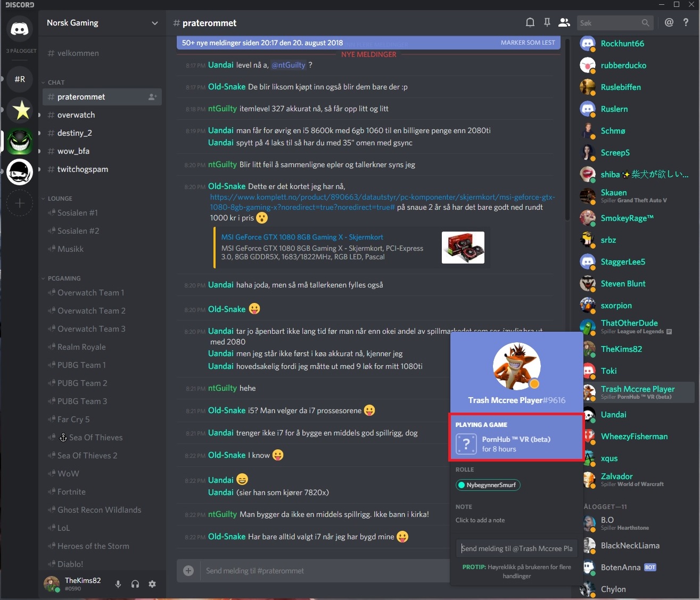Switch to the destiny_2 channel
This screenshot has width=700, height=600.
(102, 133)
